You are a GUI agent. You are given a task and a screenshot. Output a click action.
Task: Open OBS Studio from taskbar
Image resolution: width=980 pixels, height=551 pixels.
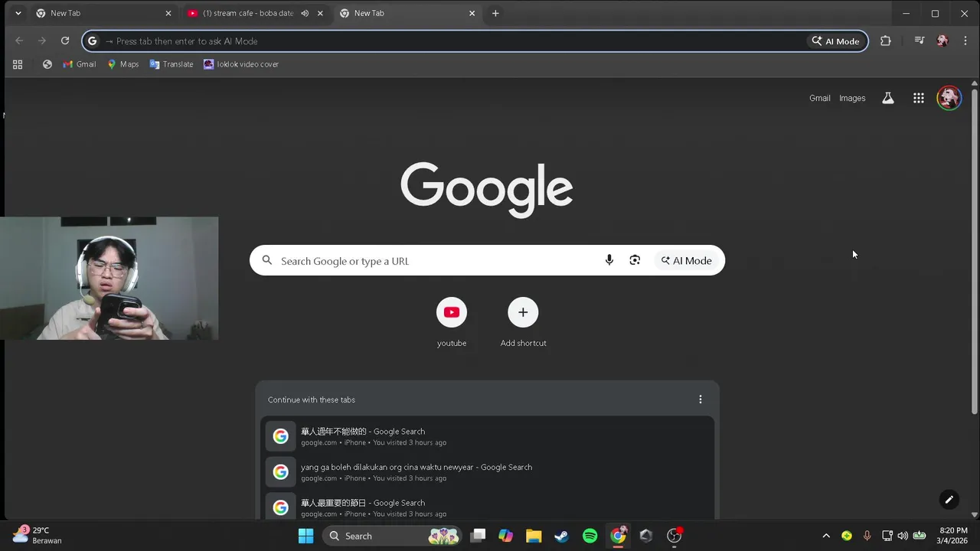click(674, 536)
